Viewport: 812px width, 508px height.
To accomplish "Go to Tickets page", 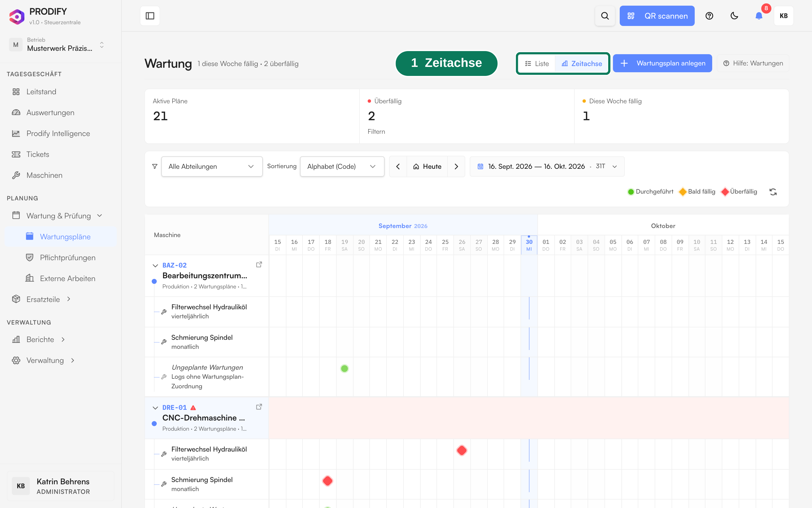I will pyautogui.click(x=61, y=154).
